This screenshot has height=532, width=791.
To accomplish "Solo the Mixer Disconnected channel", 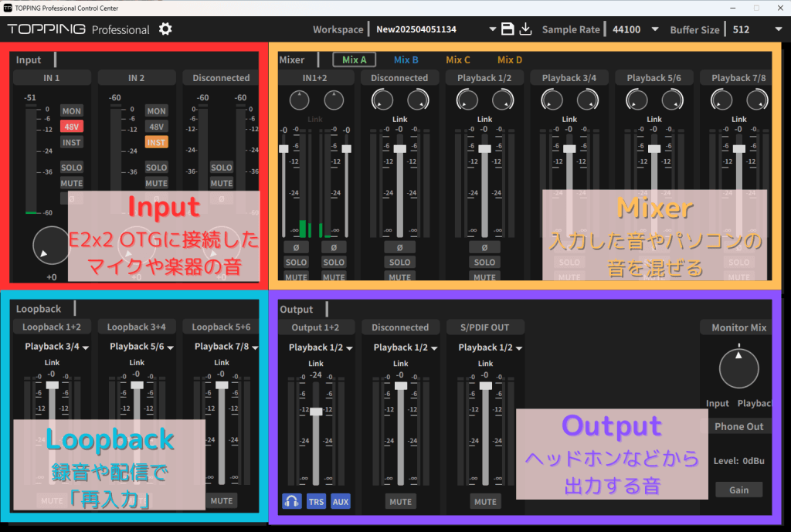I will 400,263.
